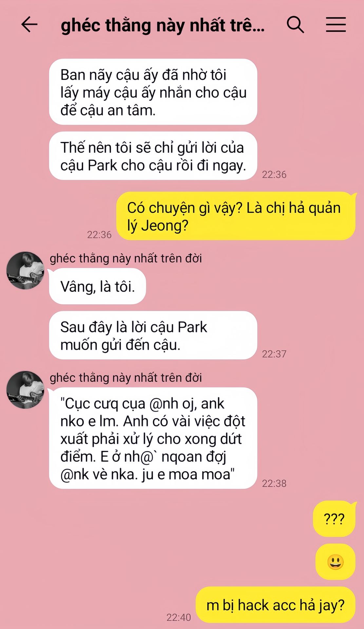Viewport: 364px width, 629px height.
Task: Open the hamburger menu icon
Action: pos(336,25)
